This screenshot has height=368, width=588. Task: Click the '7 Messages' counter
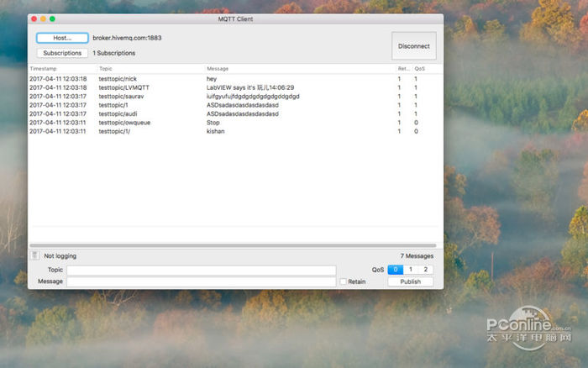click(x=417, y=256)
